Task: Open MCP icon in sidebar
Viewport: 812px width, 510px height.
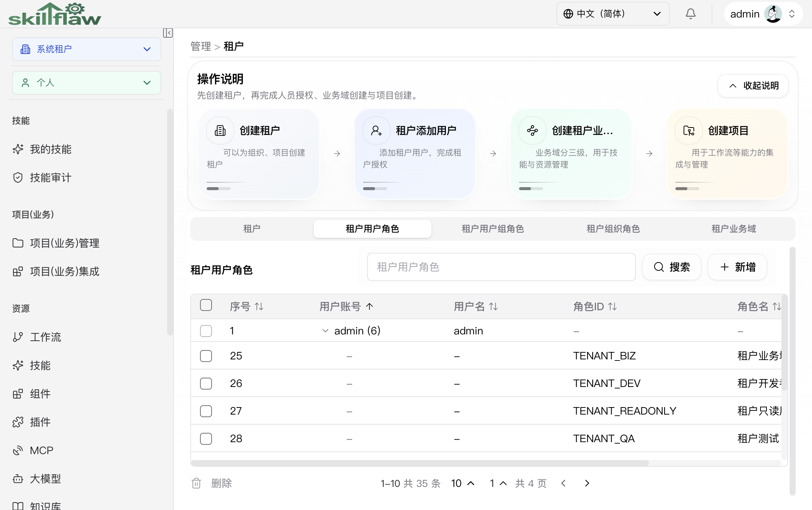Action: tap(18, 450)
